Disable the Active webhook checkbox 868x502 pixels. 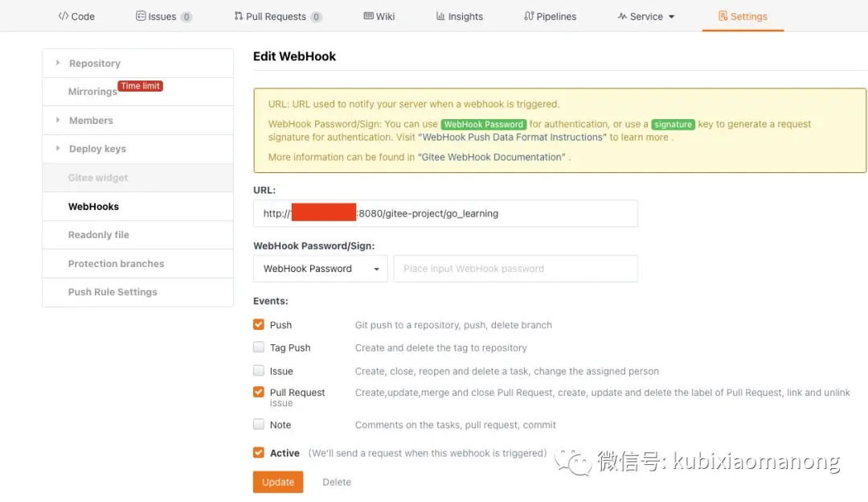pyautogui.click(x=258, y=453)
